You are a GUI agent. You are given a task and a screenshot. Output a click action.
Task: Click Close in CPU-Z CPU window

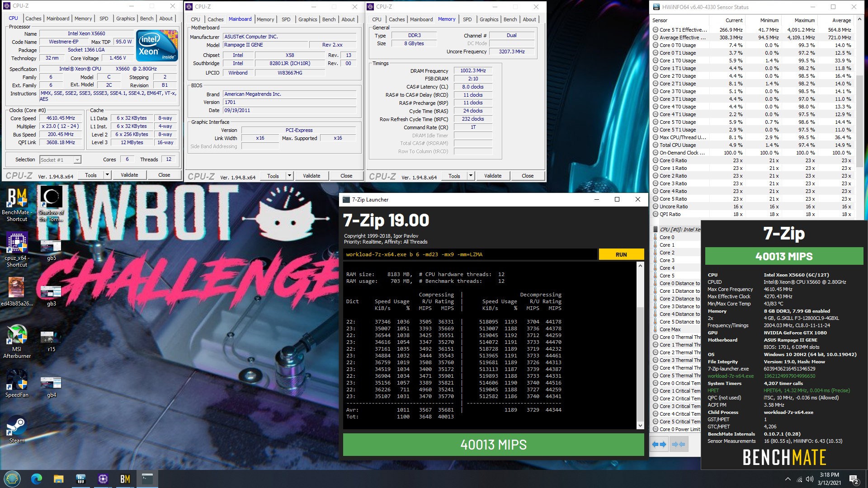coord(164,175)
